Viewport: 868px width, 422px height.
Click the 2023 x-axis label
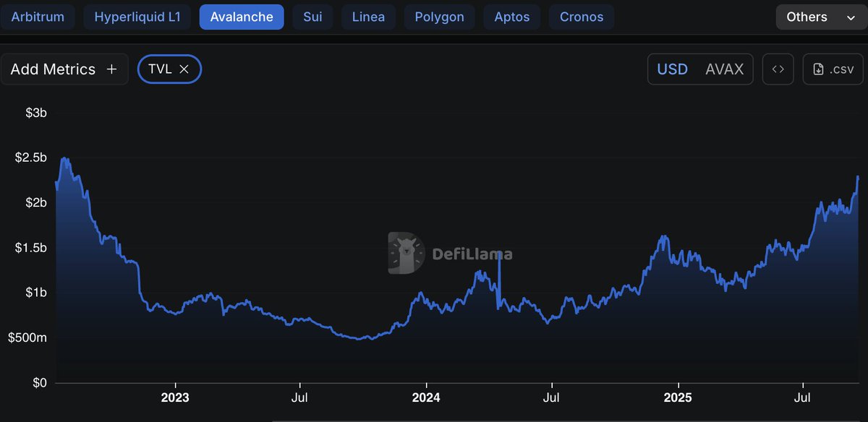click(x=175, y=397)
